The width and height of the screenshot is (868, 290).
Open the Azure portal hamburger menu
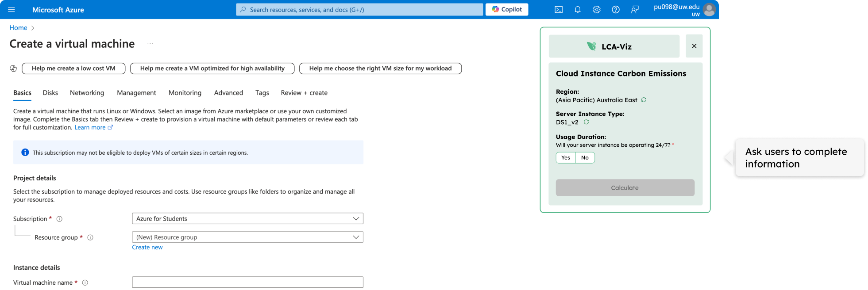pyautogui.click(x=12, y=10)
